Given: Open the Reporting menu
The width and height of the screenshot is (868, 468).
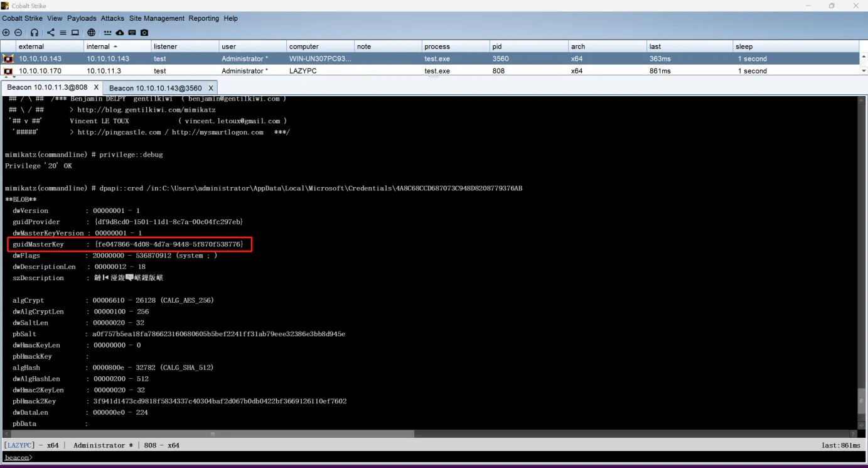Looking at the screenshot, I should [205, 18].
